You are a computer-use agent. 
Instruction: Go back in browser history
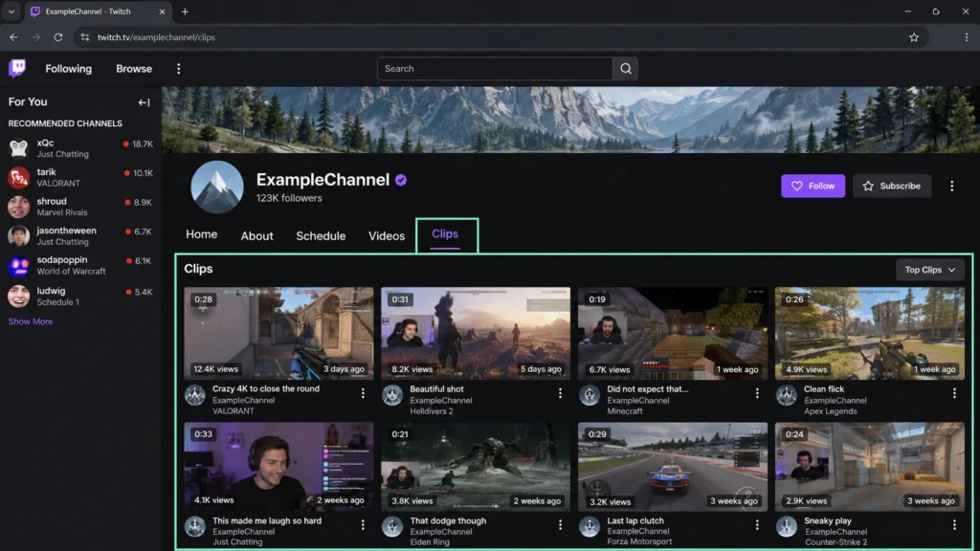(13, 37)
